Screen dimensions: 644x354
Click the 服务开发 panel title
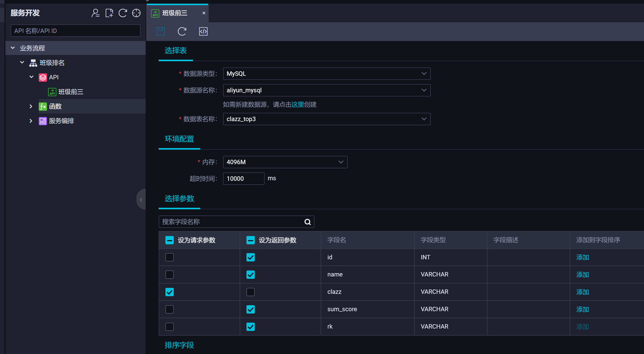point(25,13)
